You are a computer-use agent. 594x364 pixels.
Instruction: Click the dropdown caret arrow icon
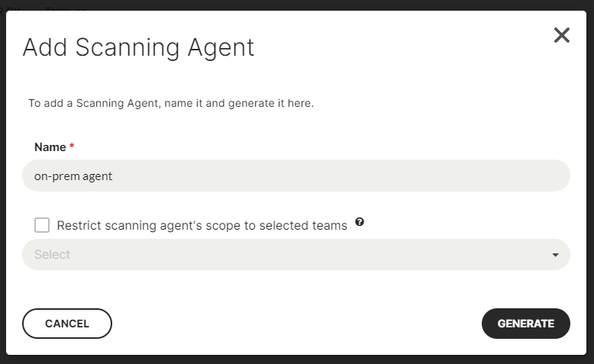[555, 255]
